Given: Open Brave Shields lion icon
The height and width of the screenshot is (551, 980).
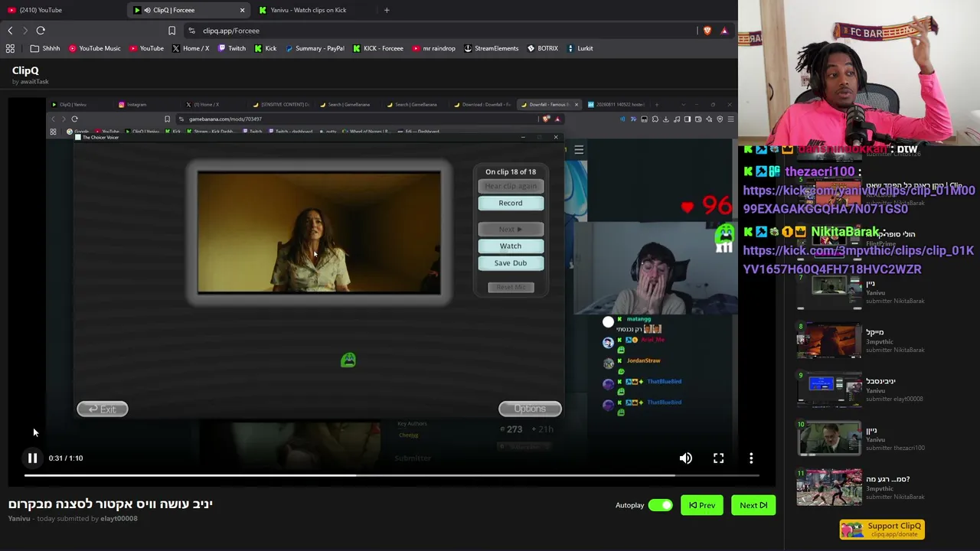Looking at the screenshot, I should click(x=707, y=31).
